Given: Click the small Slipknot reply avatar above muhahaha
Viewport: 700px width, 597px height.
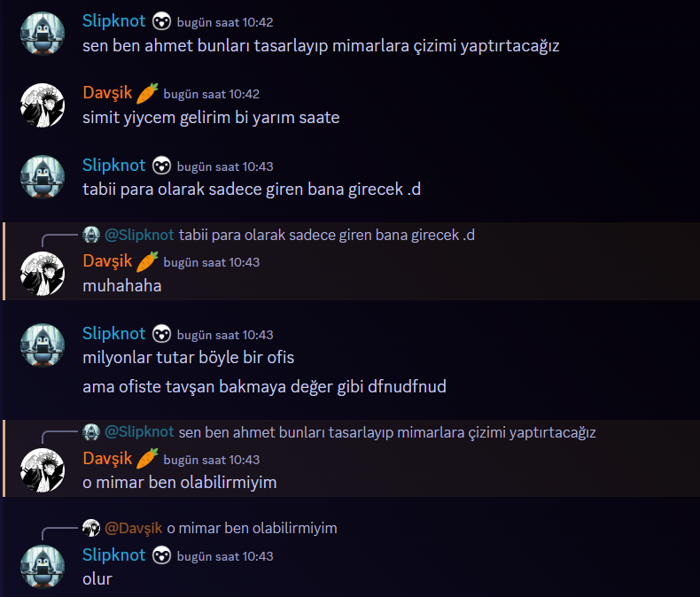Looking at the screenshot, I should (x=91, y=235).
